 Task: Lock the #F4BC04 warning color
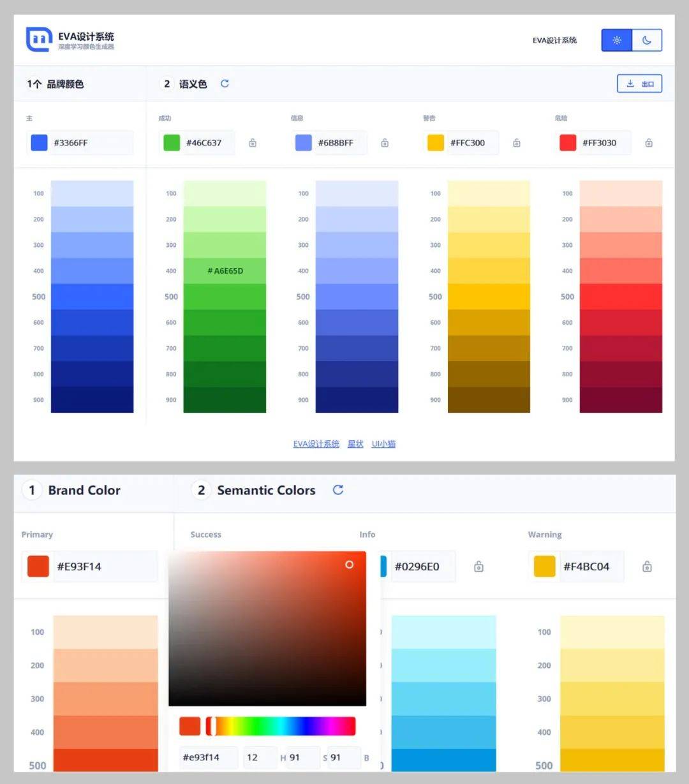tap(647, 566)
